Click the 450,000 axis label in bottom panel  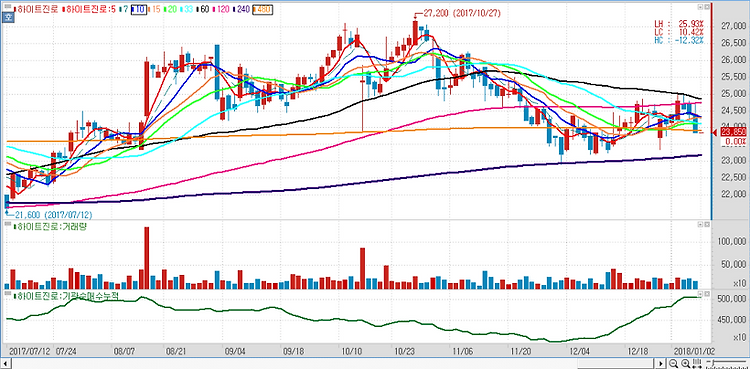pos(731,320)
